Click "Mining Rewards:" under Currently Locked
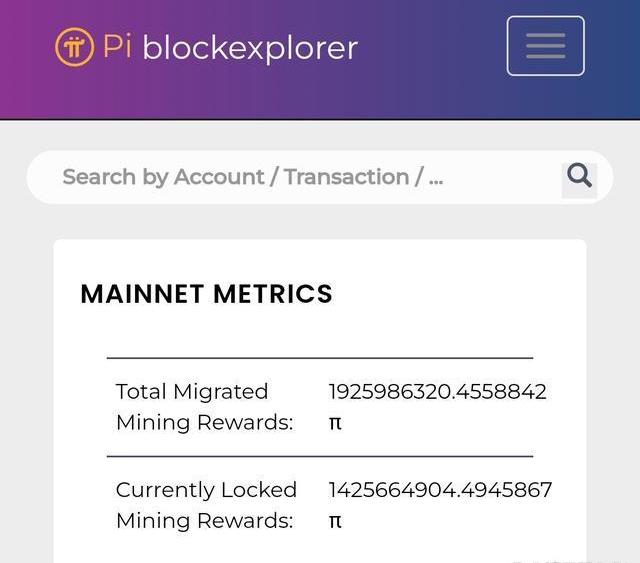 coord(204,521)
